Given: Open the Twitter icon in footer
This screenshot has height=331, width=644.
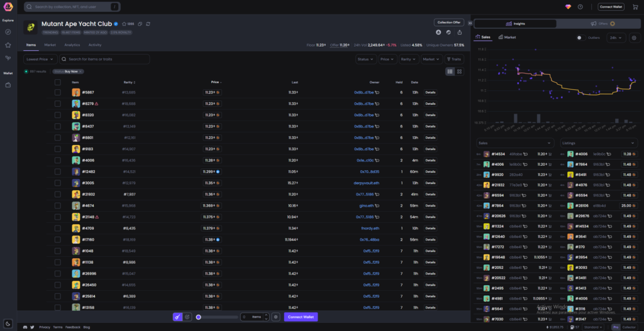Looking at the screenshot, I should (32, 327).
